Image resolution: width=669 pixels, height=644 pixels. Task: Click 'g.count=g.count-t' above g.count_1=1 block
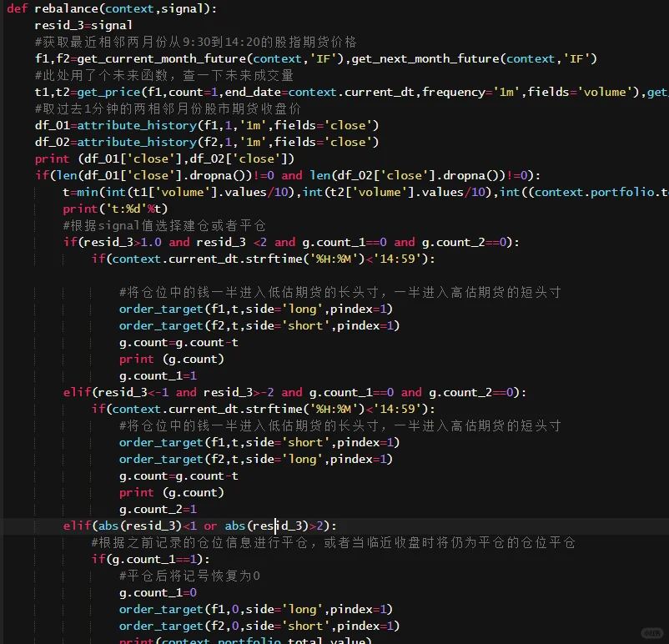179,342
